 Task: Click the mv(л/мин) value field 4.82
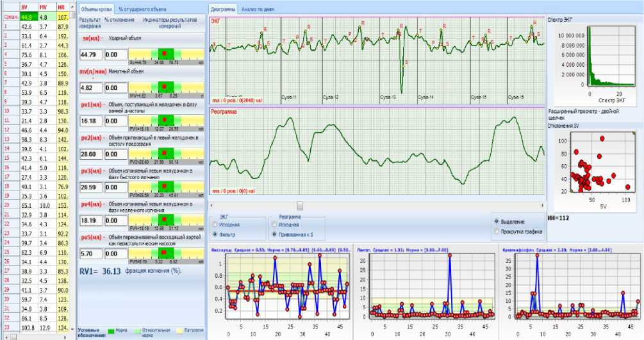(91, 88)
